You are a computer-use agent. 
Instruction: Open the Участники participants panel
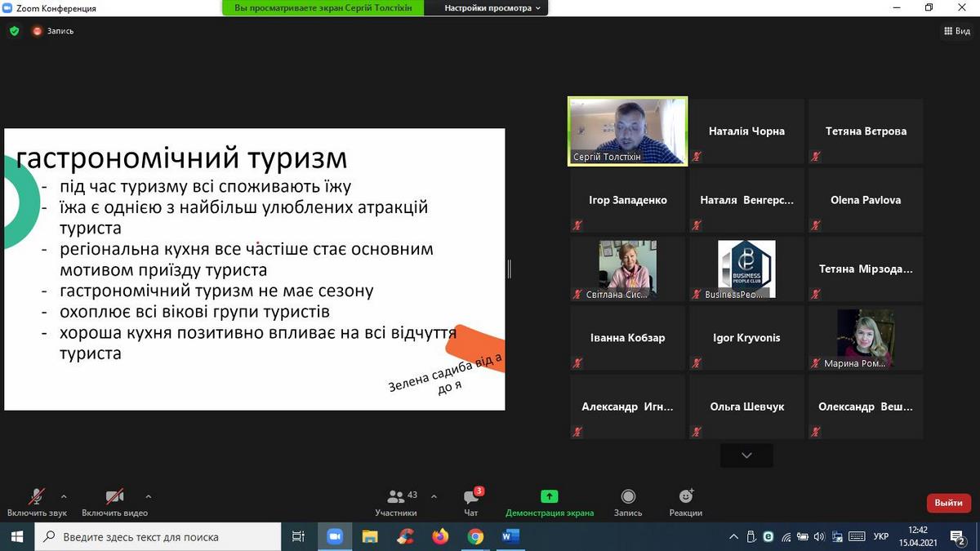coord(396,502)
